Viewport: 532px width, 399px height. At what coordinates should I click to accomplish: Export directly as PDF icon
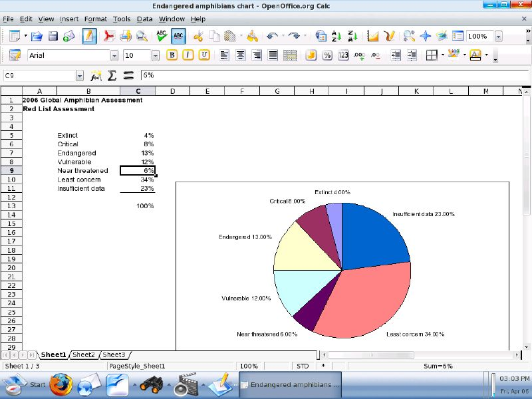click(109, 36)
